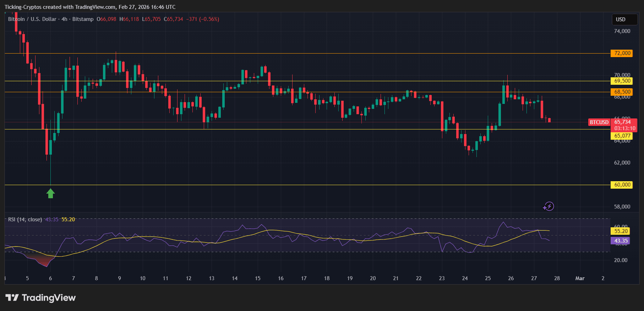
Task: Select the yellow 55.20 RSI average label
Action: point(621,231)
